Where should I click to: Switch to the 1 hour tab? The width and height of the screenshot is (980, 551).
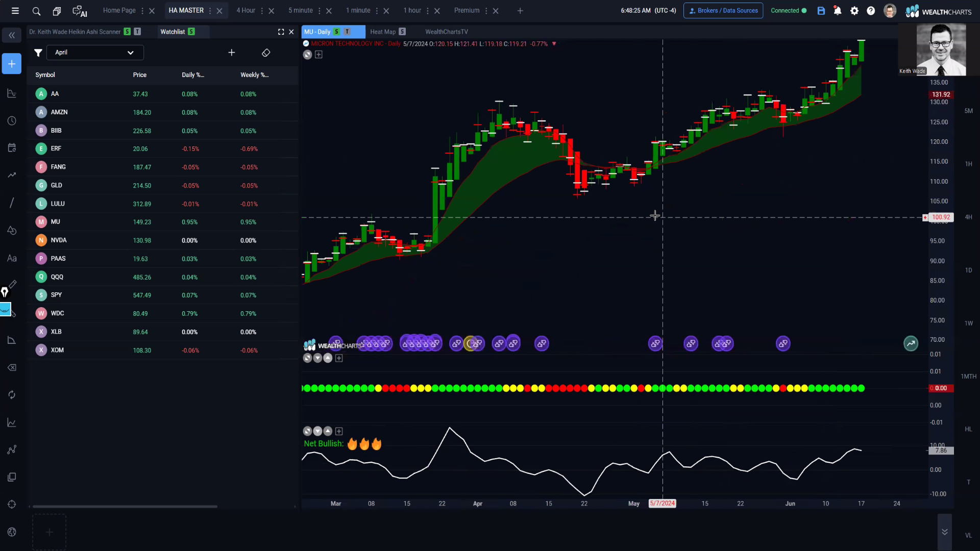point(412,10)
